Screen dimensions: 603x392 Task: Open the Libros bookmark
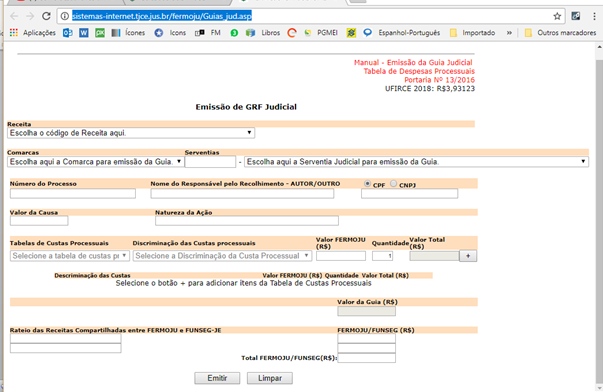263,33
